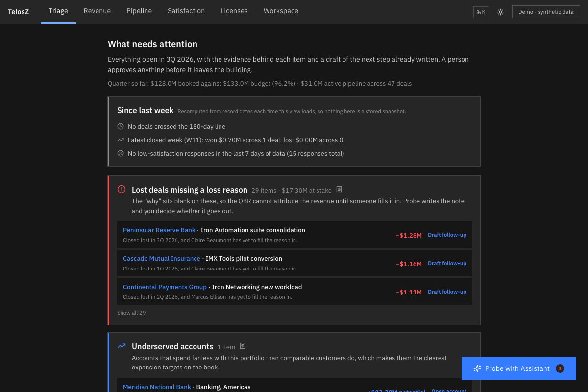
Task: Click Iron Automation suite consolidation deal name
Action: tap(253, 230)
